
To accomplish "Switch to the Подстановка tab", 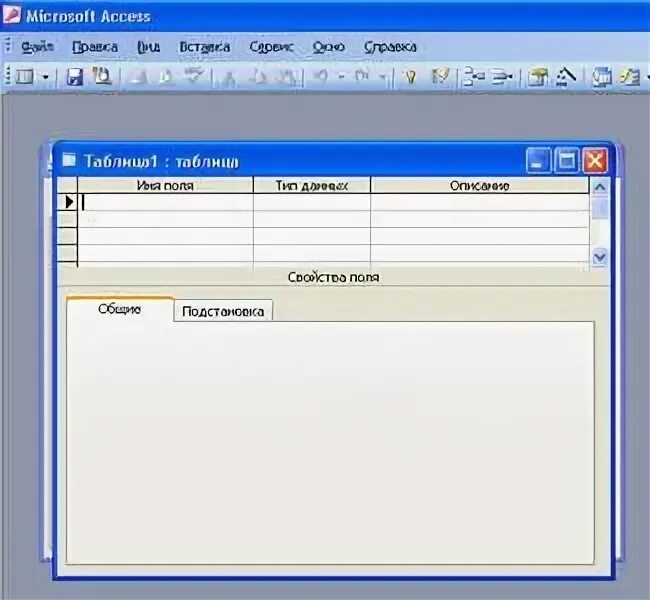I will pos(223,311).
